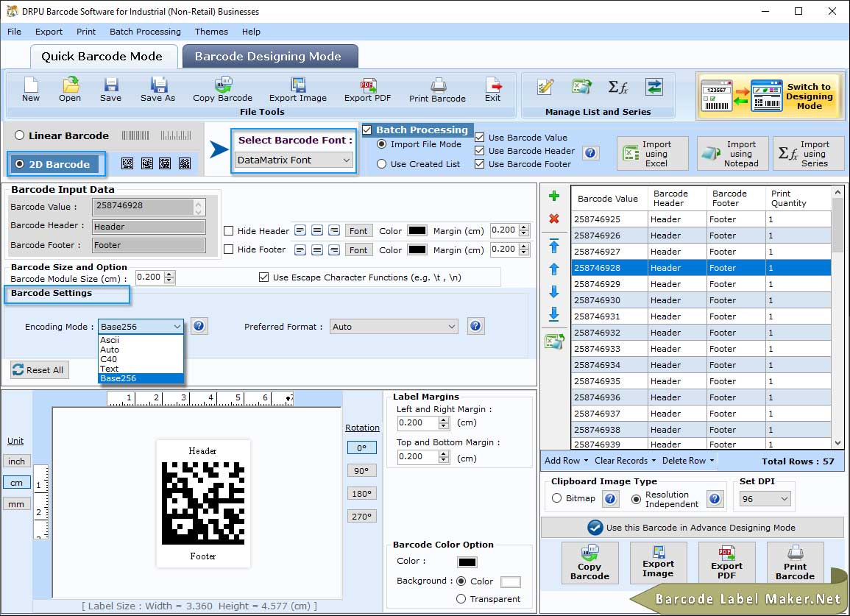850x616 pixels.
Task: Toggle Batch Processing checkbox
Action: coord(367,130)
